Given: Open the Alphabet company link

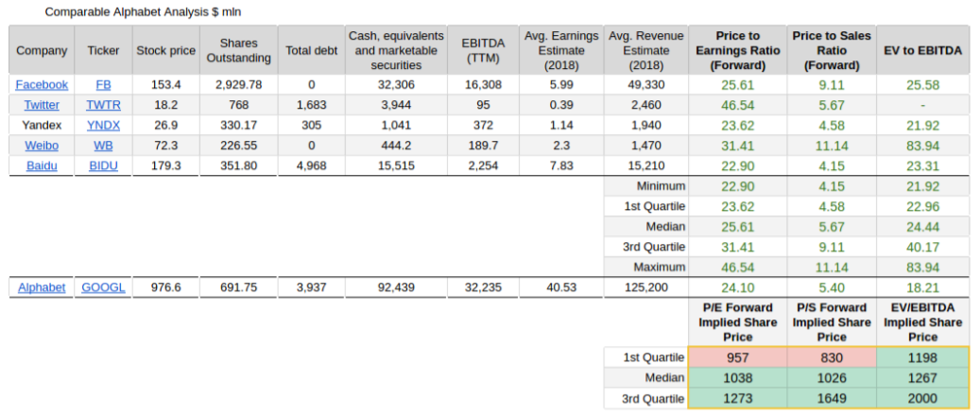Looking at the screenshot, I should [x=42, y=287].
